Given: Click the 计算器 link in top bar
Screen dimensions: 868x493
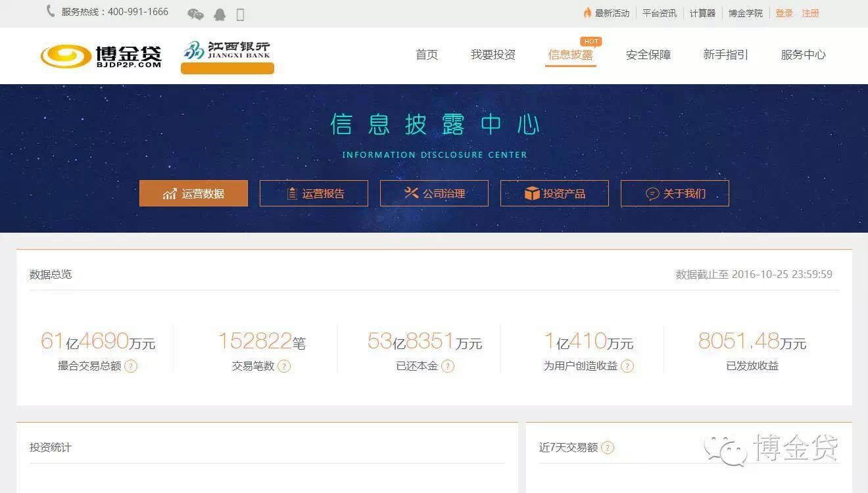Looking at the screenshot, I should click(x=702, y=12).
